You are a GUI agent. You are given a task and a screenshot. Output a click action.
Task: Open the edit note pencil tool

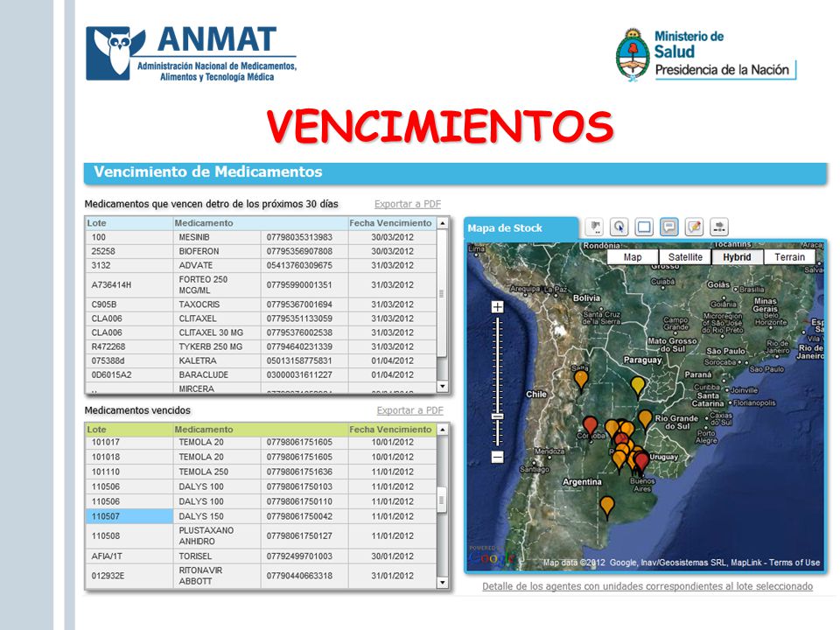694,227
